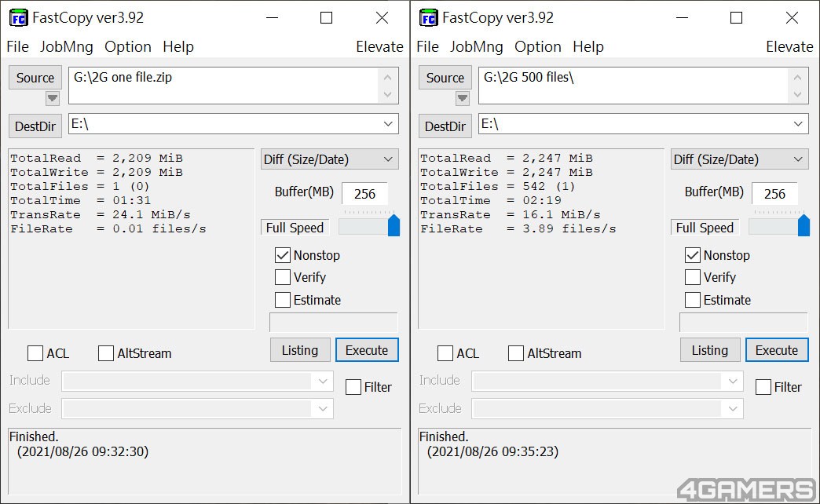Click source field scroll-down arrow, right window
The width and height of the screenshot is (820, 504).
coord(797,95)
